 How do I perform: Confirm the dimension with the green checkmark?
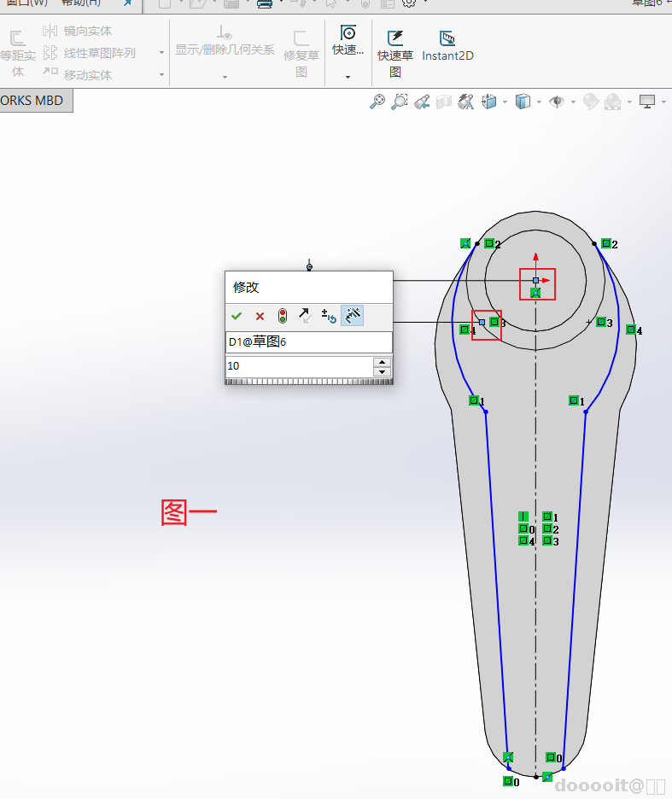click(x=237, y=316)
